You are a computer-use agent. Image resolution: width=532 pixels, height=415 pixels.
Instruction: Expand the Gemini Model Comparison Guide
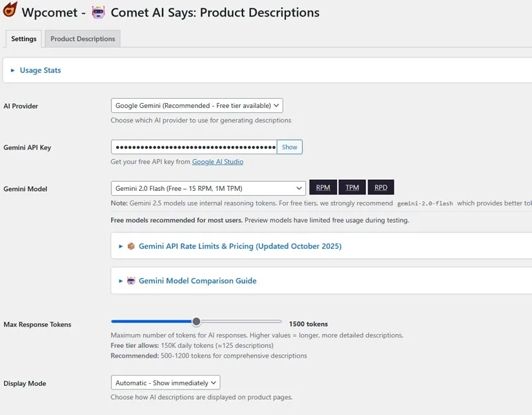[x=197, y=281]
